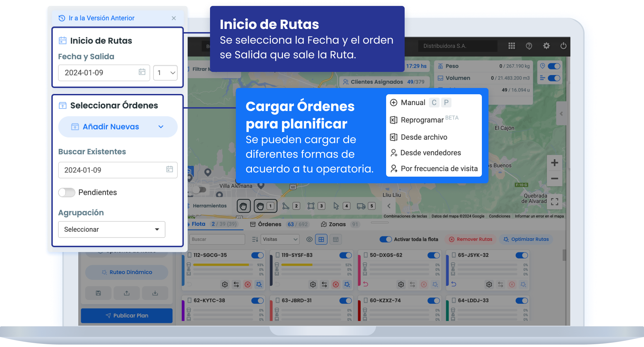Viewport: 644px width, 347px height.
Task: Click the power logout icon
Action: click(x=563, y=46)
